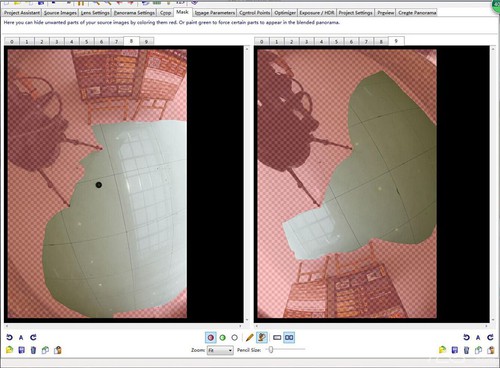Show image 6 in the right pane
This screenshot has height=368, width=500.
click(x=351, y=42)
